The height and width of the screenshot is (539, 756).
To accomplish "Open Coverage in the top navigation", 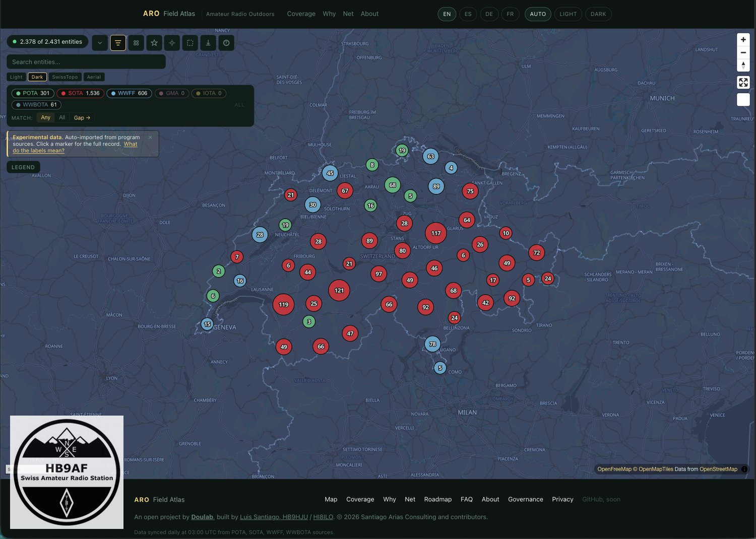I will click(x=301, y=14).
